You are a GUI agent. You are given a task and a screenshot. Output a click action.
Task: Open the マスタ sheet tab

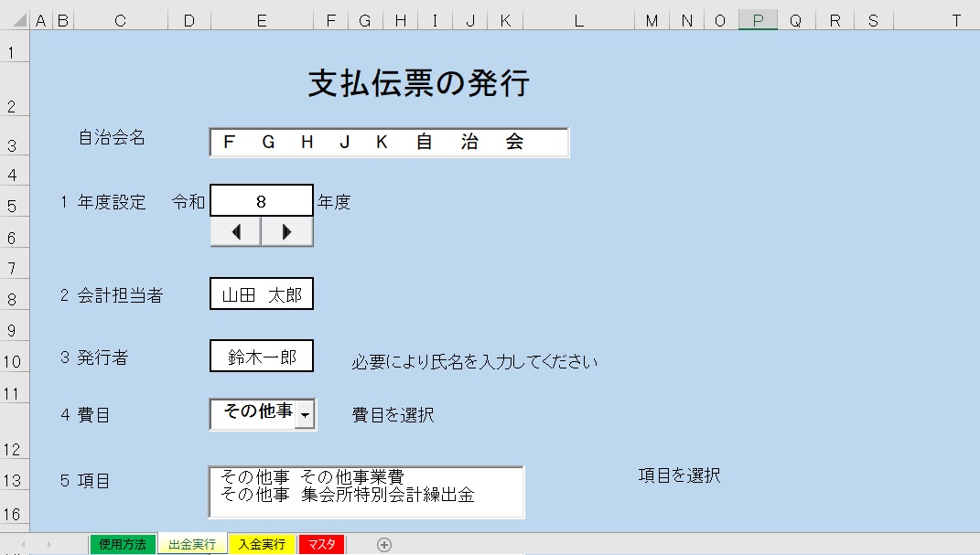[322, 543]
